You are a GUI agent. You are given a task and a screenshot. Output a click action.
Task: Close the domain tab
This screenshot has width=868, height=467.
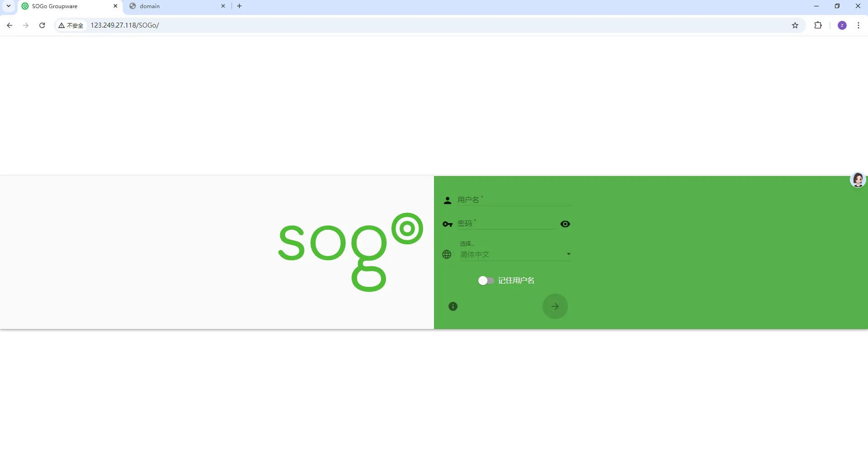pyautogui.click(x=223, y=6)
